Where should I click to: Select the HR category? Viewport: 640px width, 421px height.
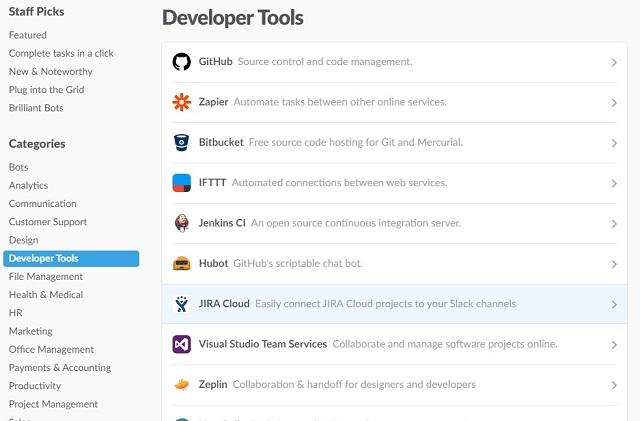[x=16, y=313]
